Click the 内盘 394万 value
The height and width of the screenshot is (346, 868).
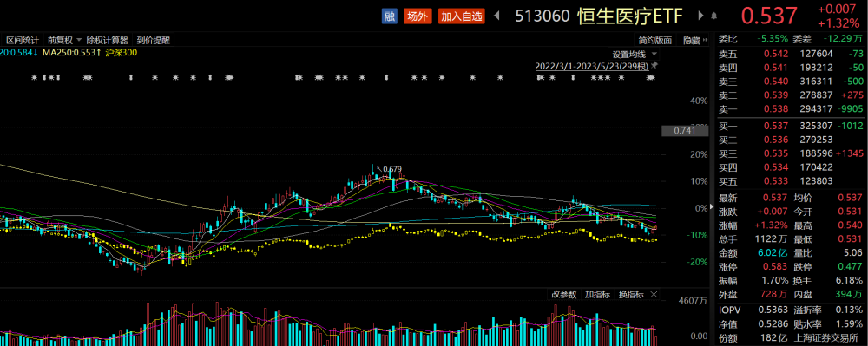849,296
